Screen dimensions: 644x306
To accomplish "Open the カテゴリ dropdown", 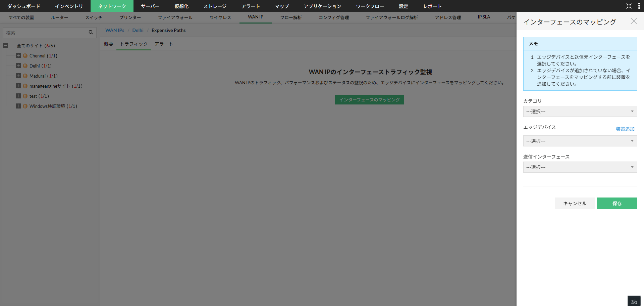I will 580,112.
